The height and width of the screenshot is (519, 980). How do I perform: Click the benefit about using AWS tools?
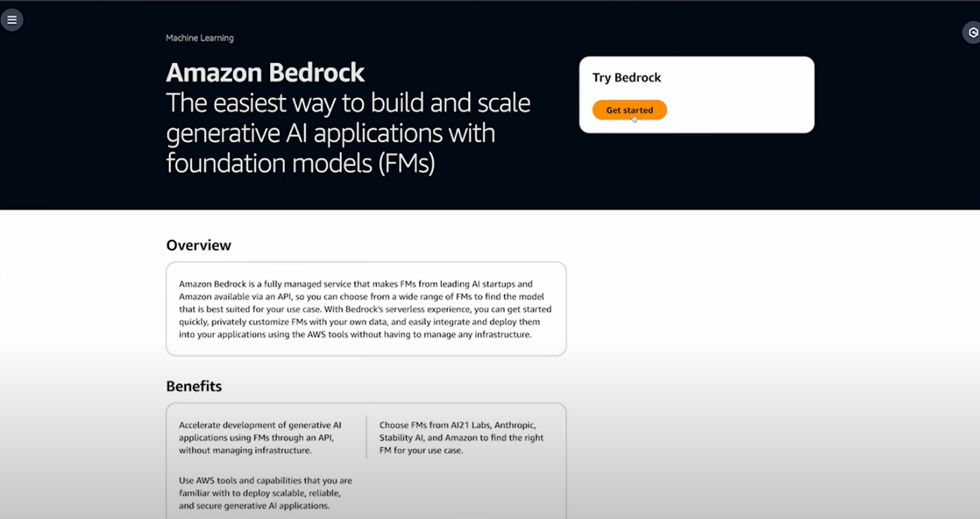(265, 493)
